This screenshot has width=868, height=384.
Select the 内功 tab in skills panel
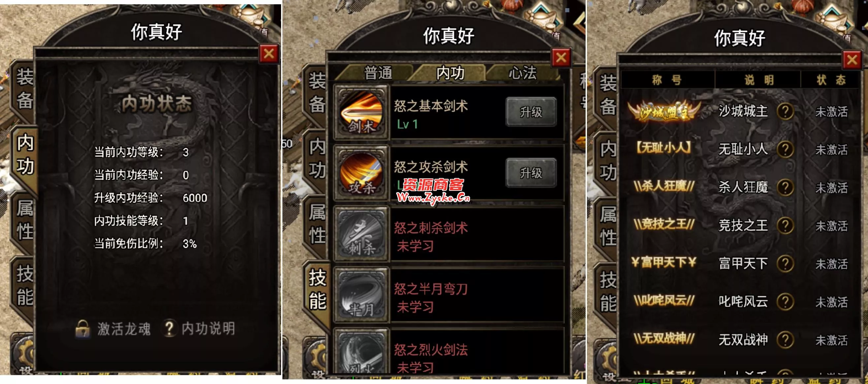(450, 73)
